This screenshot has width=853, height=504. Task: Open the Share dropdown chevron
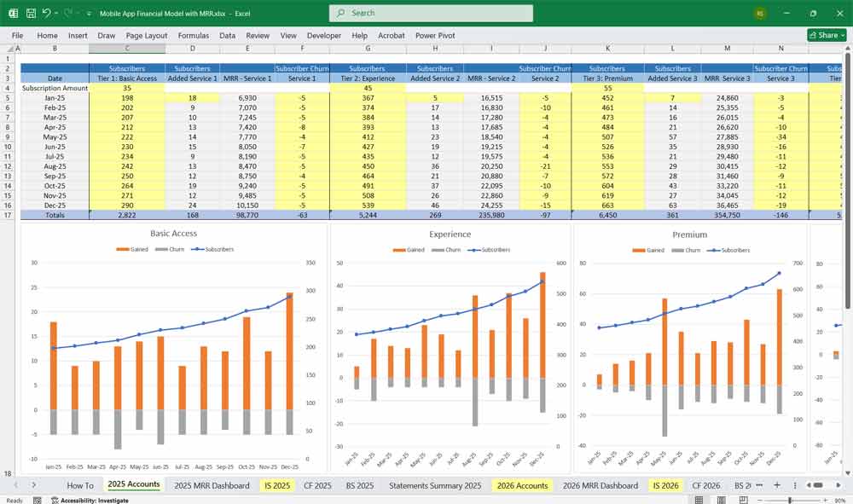(841, 35)
